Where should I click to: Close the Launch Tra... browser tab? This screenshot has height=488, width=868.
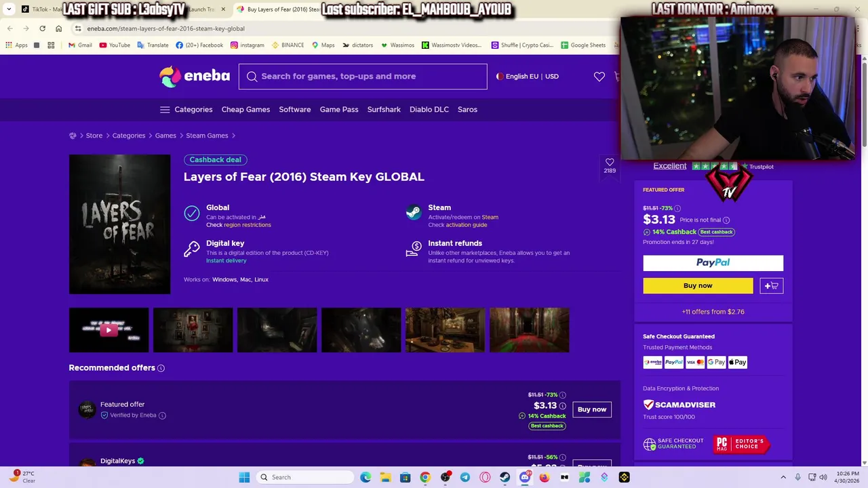223,9
